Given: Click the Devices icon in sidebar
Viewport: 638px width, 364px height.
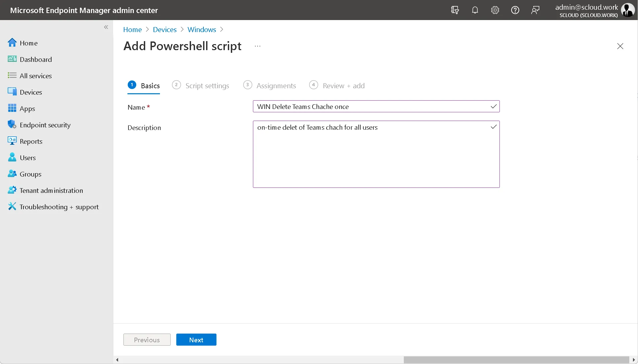Looking at the screenshot, I should click(12, 92).
